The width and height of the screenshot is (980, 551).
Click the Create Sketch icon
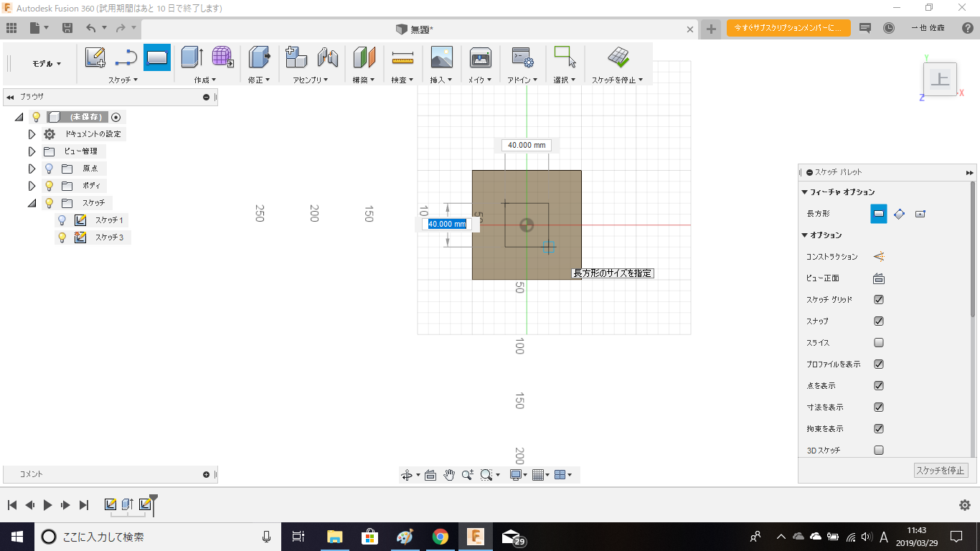[x=95, y=57]
